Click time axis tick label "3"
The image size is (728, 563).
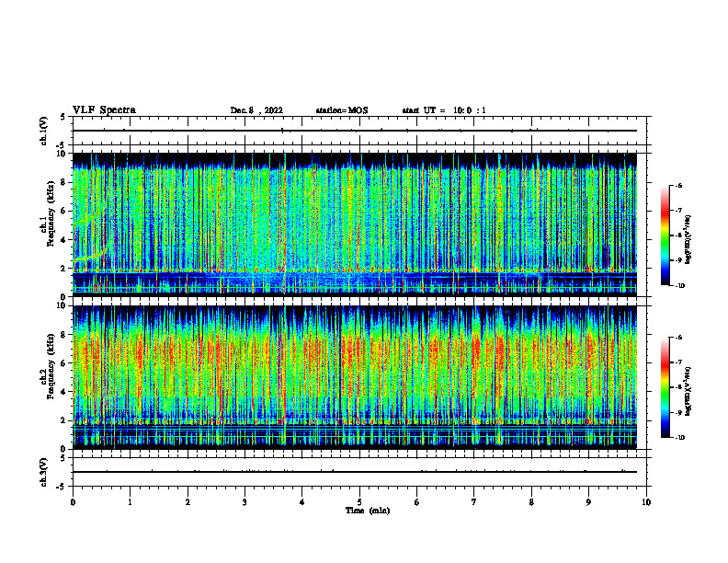[x=245, y=502]
